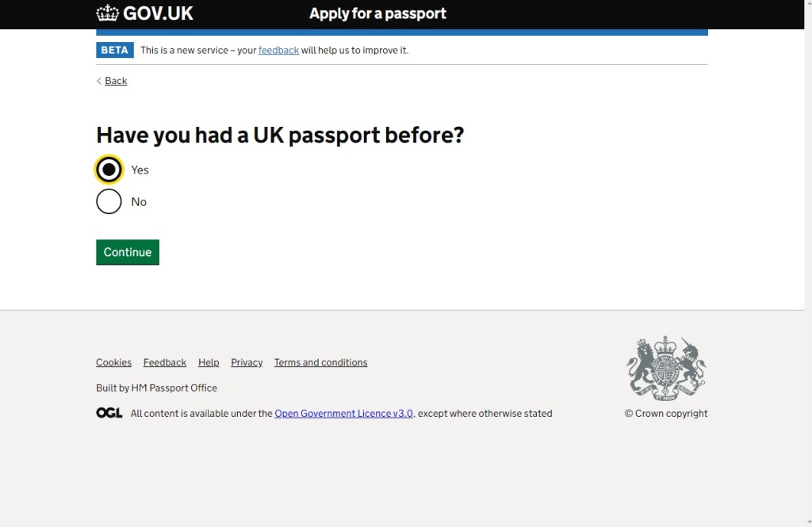Viewport: 812px width, 527px height.
Task: View the Terms and conditions page
Action: (320, 362)
